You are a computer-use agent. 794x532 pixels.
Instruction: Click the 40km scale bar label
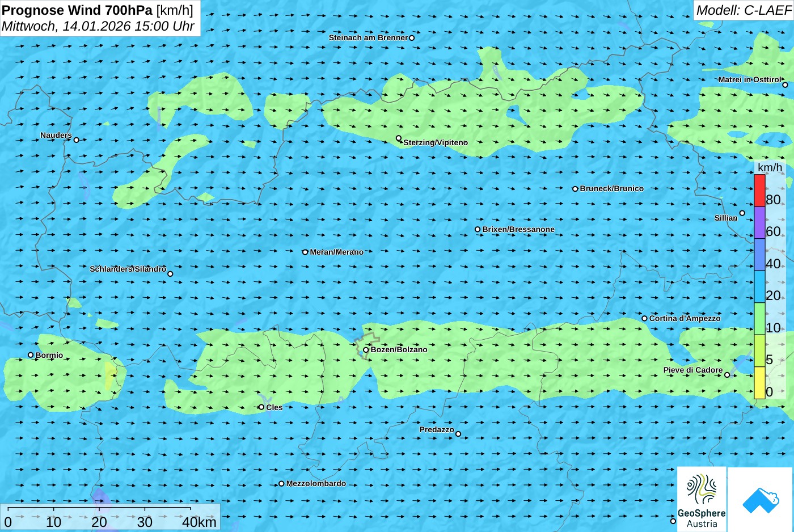(199, 522)
